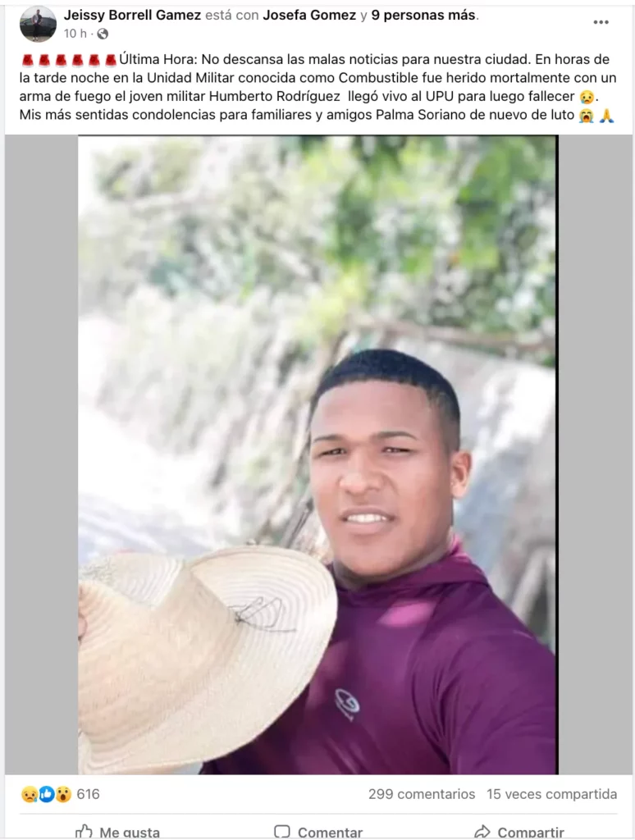Show the 9 personas más tagged list

click(x=423, y=15)
